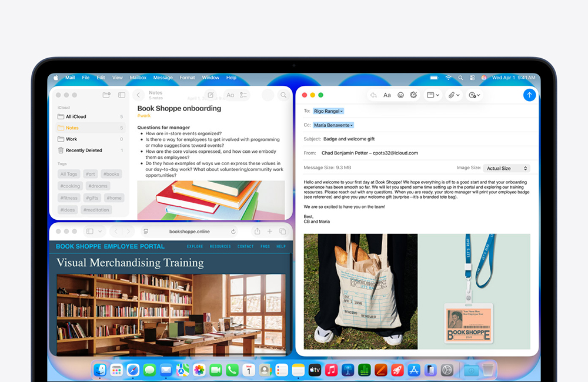Open new tab with Safari plus icon
The image size is (588, 382).
click(x=270, y=232)
